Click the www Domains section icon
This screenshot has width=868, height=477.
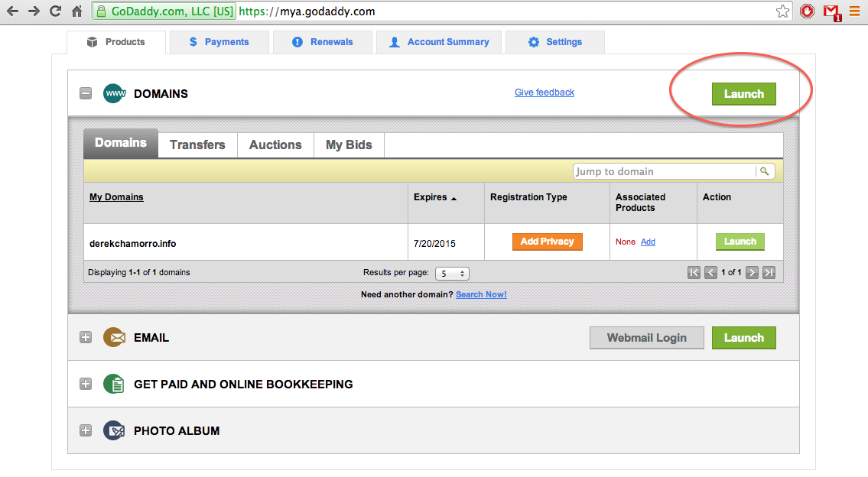(115, 93)
